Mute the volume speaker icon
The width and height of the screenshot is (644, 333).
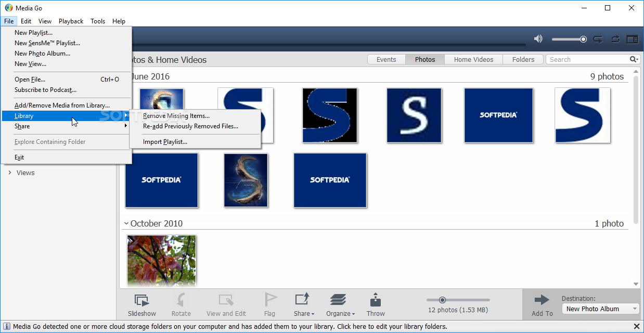coord(538,39)
